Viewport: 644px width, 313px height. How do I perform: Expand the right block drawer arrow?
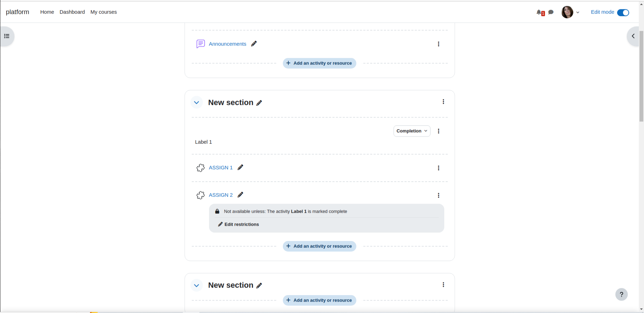coord(633,36)
